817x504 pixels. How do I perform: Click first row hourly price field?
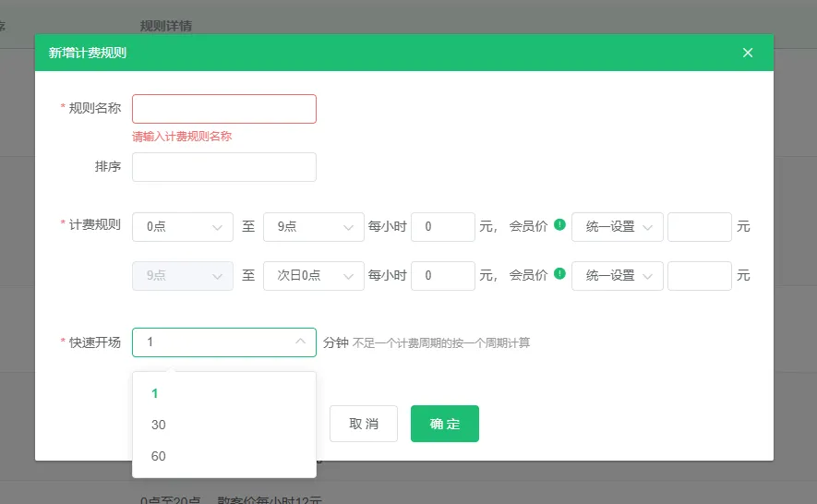[442, 227]
